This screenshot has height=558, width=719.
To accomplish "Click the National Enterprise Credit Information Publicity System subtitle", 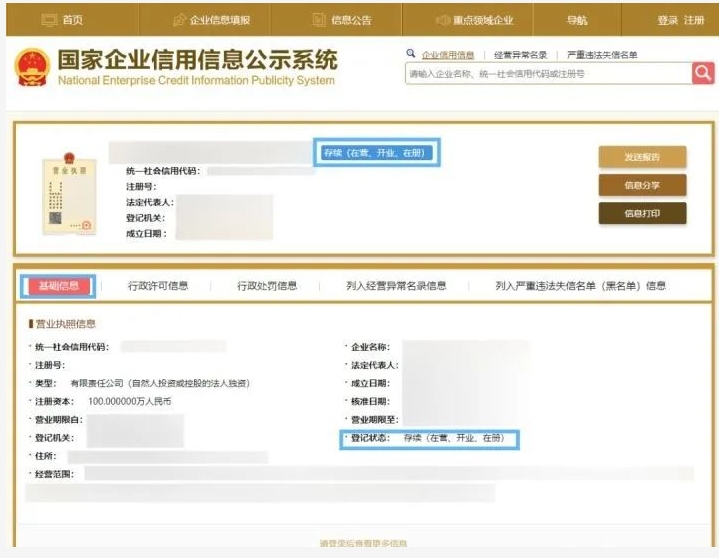I will [196, 80].
